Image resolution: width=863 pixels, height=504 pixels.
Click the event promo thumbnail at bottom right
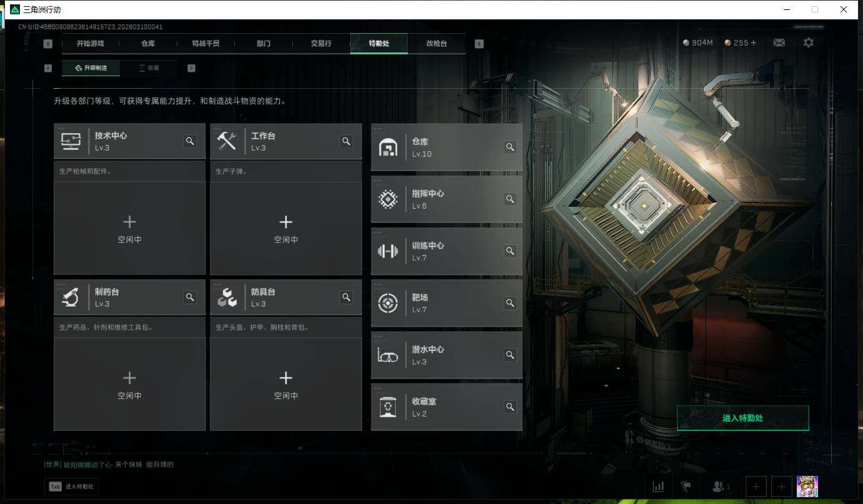pyautogui.click(x=807, y=486)
